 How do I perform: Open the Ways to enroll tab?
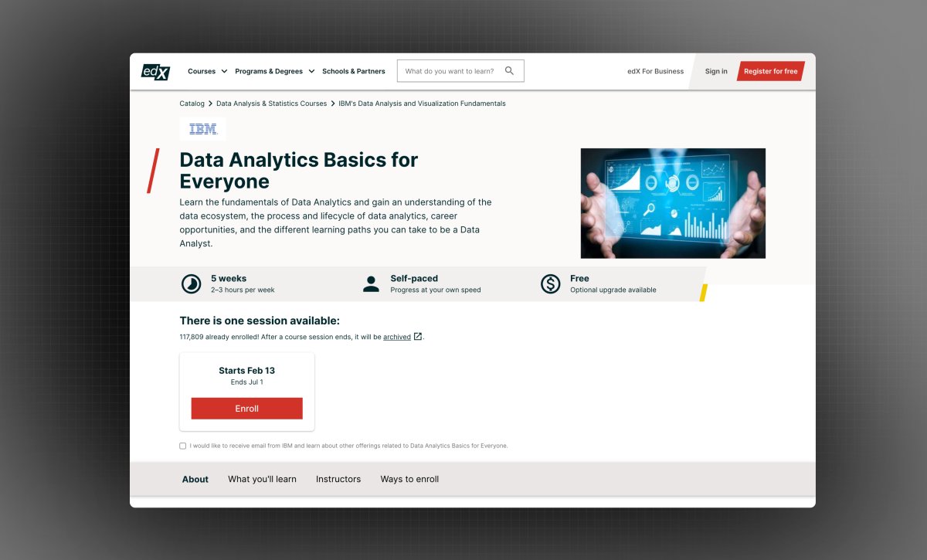409,479
